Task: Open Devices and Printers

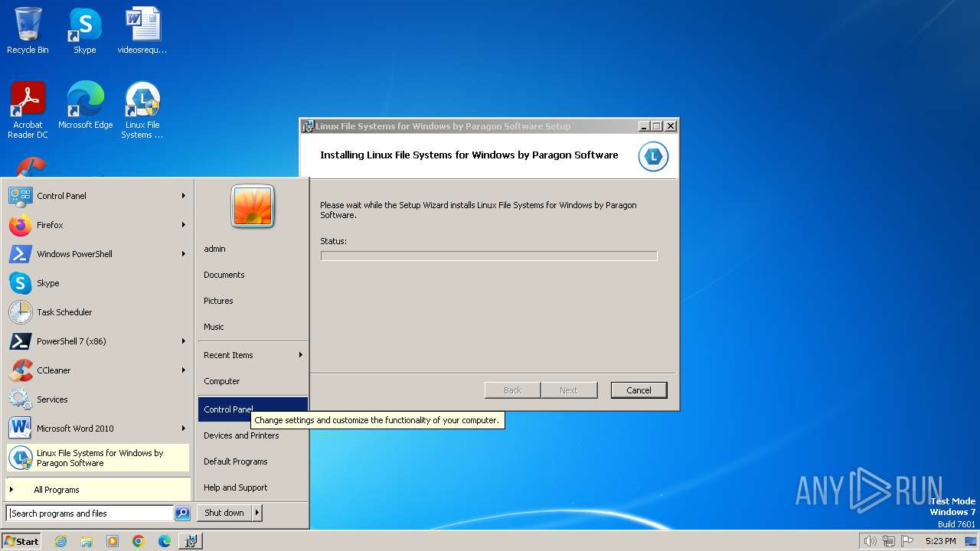Action: (x=241, y=435)
